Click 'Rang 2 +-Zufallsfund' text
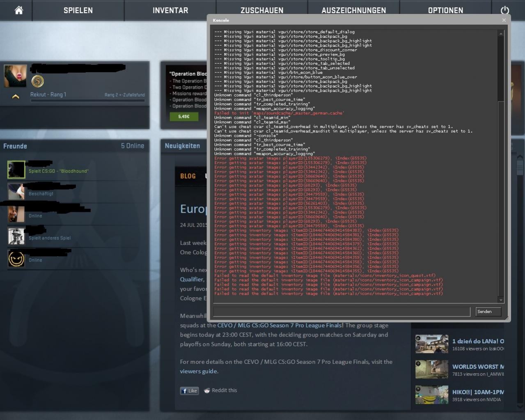Screen dimensions: 525x420 (124, 95)
